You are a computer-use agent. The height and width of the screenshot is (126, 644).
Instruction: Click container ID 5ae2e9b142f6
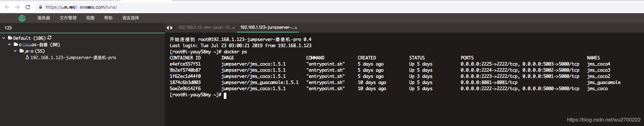pyautogui.click(x=185, y=89)
